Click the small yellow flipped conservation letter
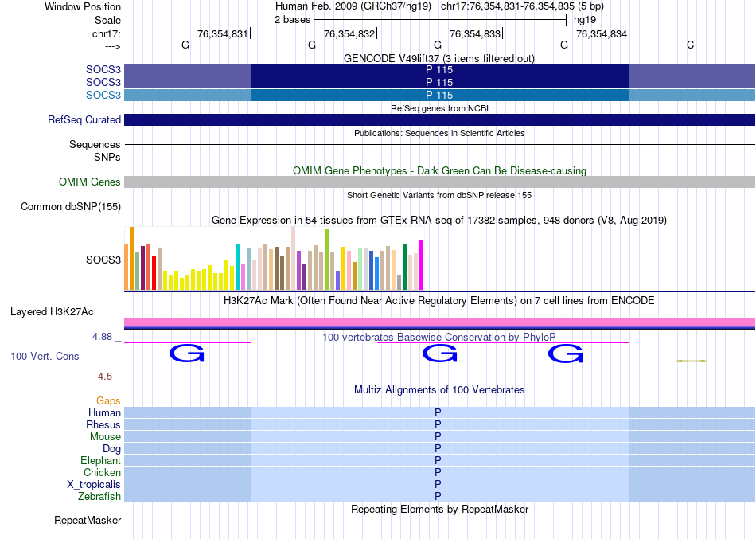Screen dimensions: 756x539 691,361
